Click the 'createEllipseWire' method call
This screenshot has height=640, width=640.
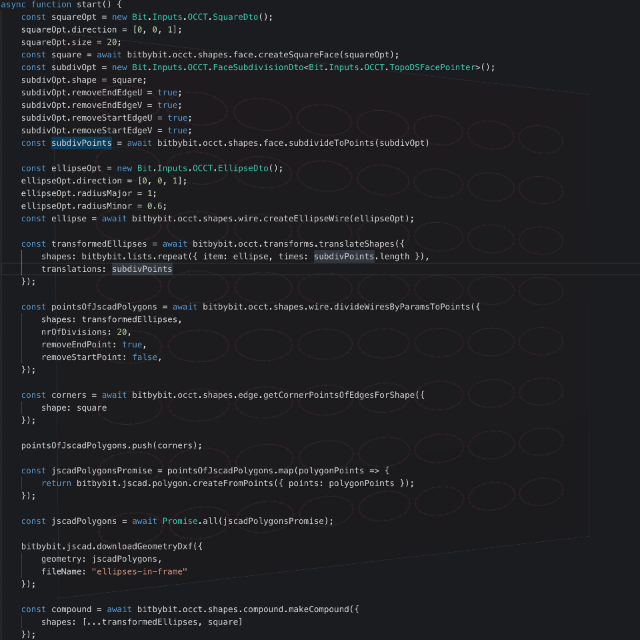(308, 219)
